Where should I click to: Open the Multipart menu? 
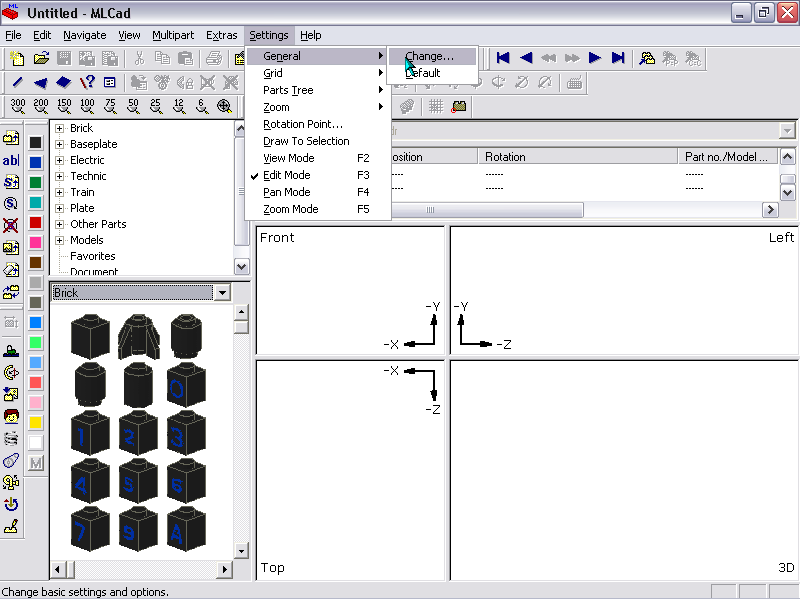[x=173, y=35]
